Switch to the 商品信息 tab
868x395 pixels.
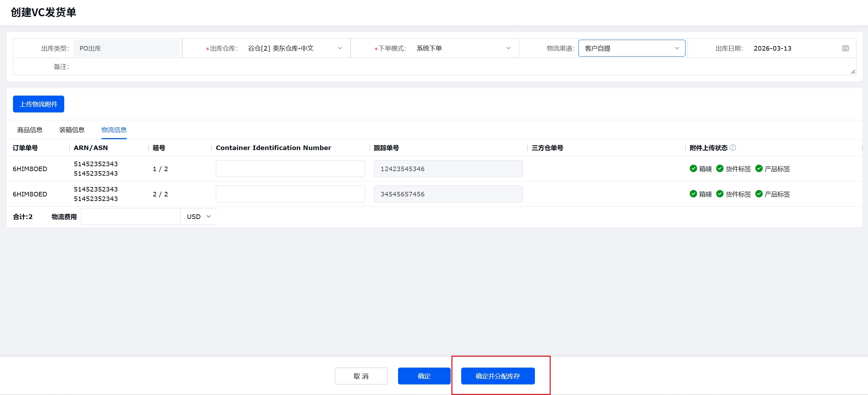point(30,130)
